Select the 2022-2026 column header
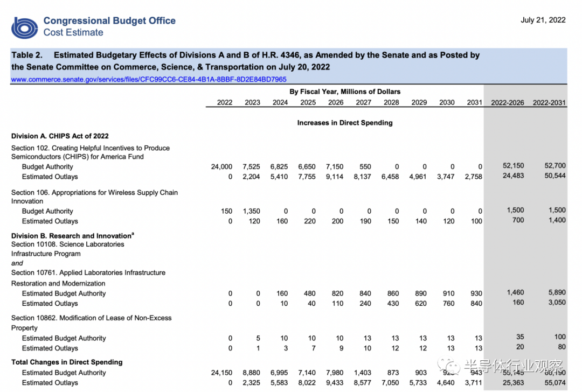The width and height of the screenshot is (582, 392). [x=508, y=103]
